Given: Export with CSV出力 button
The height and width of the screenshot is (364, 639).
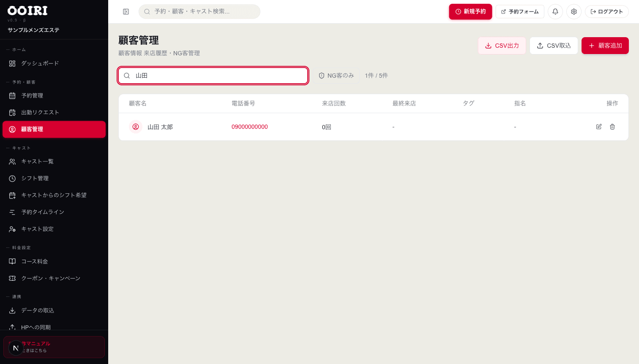Looking at the screenshot, I should pyautogui.click(x=502, y=46).
